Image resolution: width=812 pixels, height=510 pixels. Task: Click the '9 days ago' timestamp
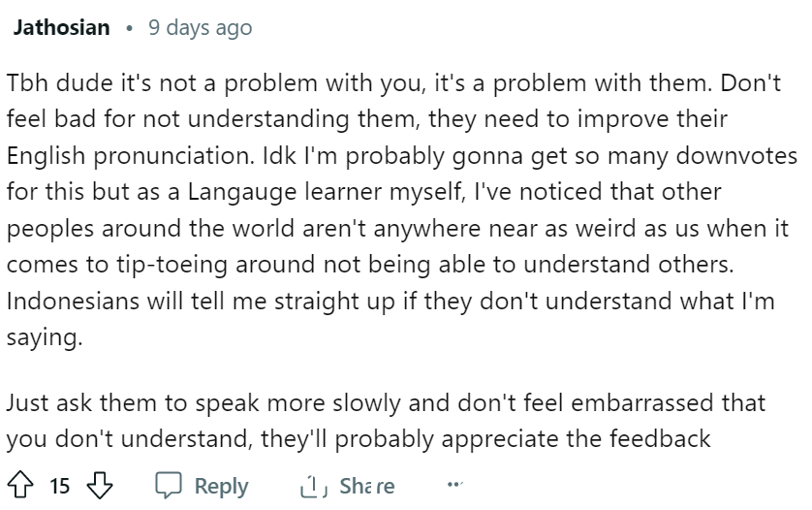201,27
